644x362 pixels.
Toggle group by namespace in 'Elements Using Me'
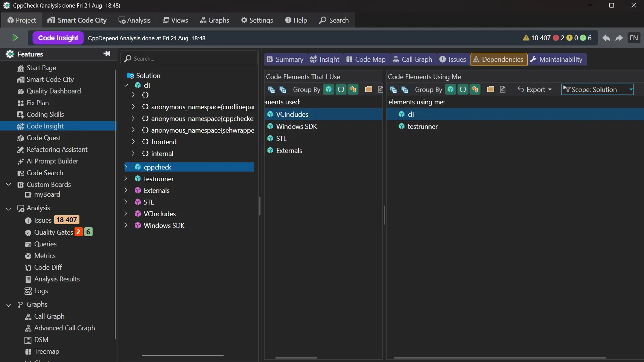(463, 89)
